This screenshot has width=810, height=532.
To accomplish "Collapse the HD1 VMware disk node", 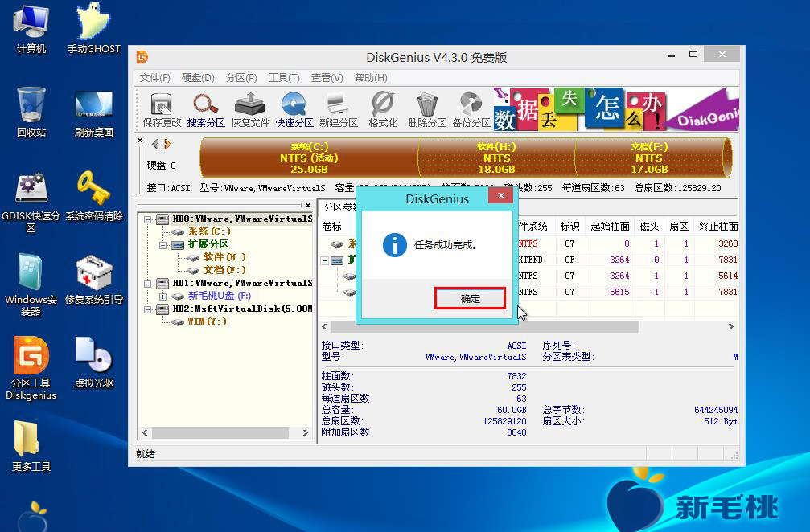I will pos(148,284).
